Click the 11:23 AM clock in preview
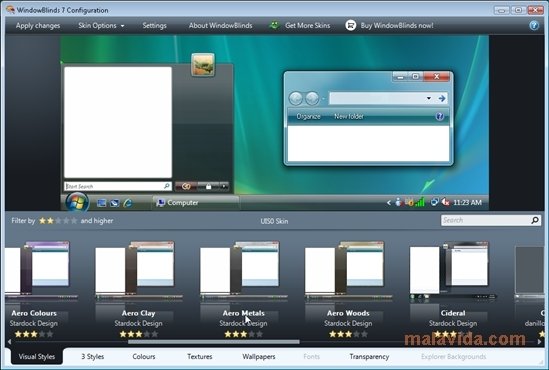Screen dimensions: 549x370 click(x=467, y=202)
